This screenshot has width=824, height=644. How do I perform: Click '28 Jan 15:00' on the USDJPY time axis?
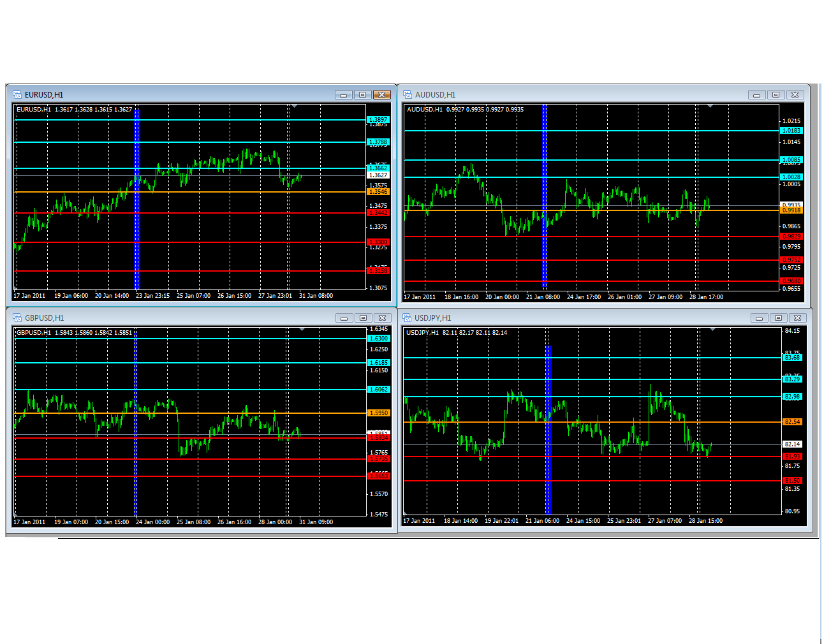(x=705, y=521)
